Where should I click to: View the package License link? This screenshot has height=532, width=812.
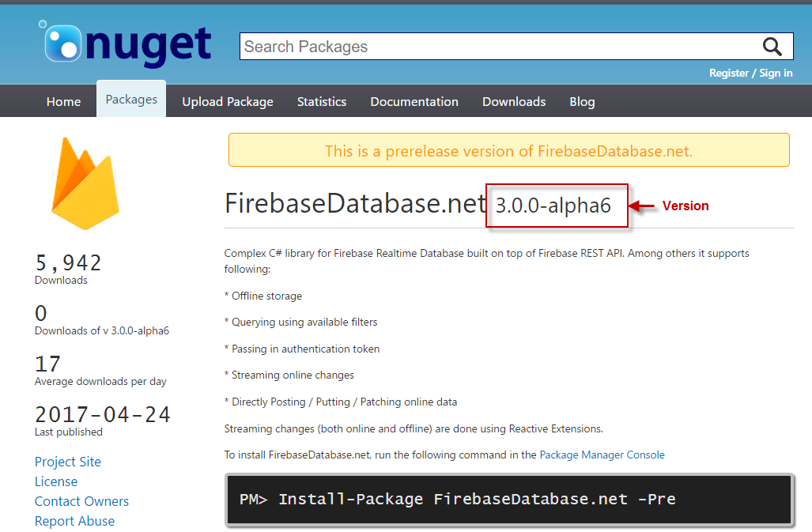click(56, 481)
